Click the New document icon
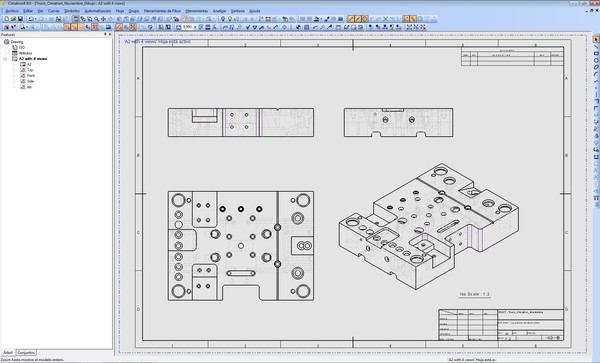 click(7, 18)
